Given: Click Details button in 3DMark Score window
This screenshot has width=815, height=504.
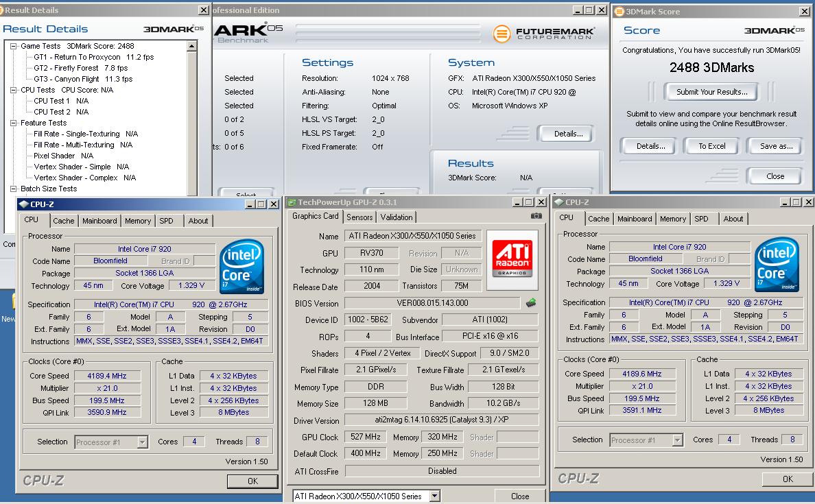Looking at the screenshot, I should pos(651,147).
